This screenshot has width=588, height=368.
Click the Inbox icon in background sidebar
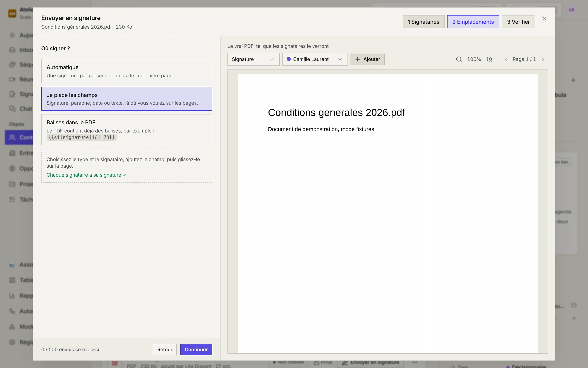tap(12, 50)
